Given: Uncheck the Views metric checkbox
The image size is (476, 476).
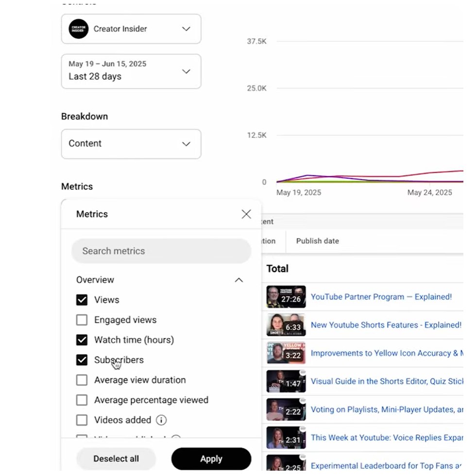Looking at the screenshot, I should tap(82, 300).
